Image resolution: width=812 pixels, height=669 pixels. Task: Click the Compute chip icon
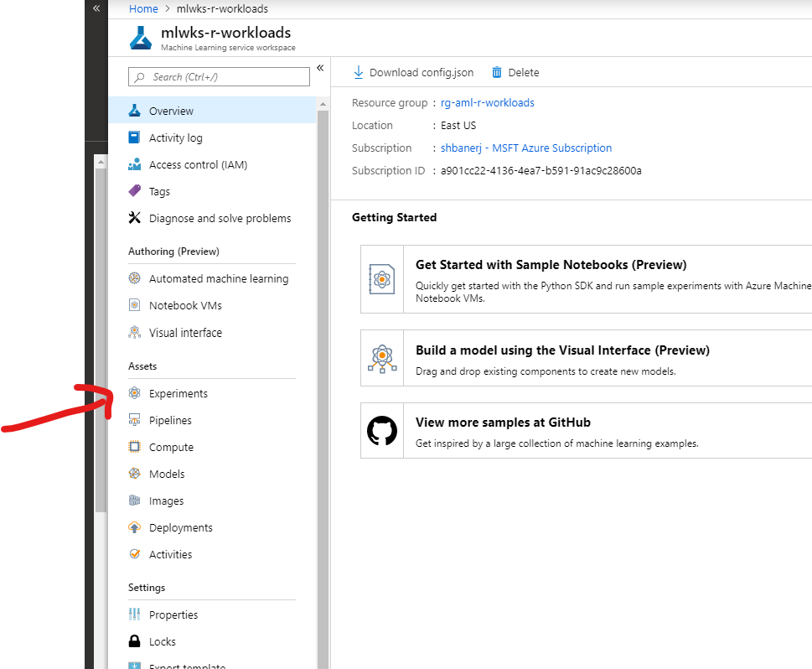135,447
